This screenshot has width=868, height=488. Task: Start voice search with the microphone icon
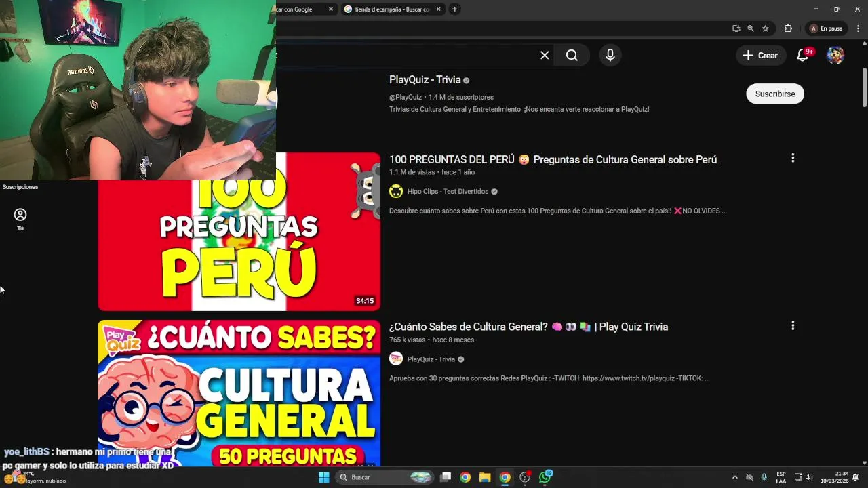coord(610,56)
